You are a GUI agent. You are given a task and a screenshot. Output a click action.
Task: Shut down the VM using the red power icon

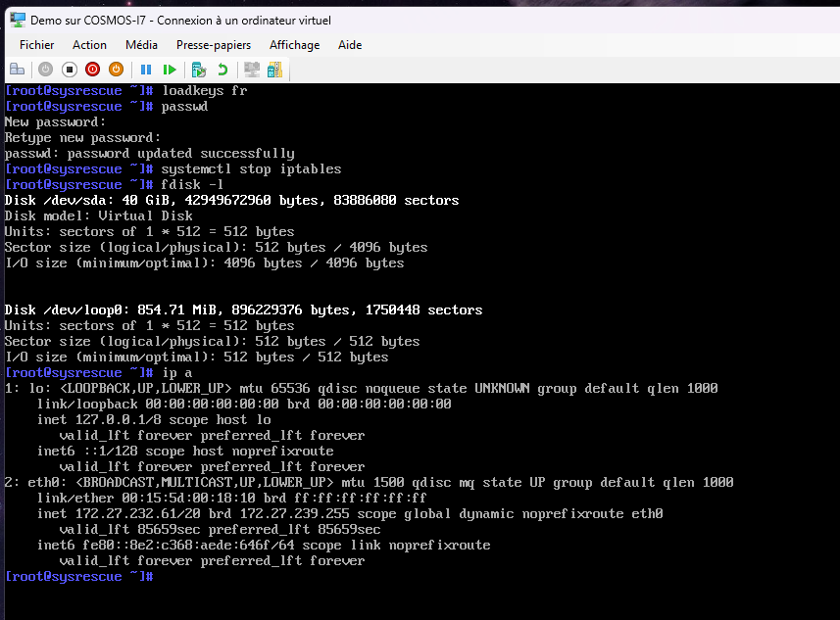click(x=93, y=70)
